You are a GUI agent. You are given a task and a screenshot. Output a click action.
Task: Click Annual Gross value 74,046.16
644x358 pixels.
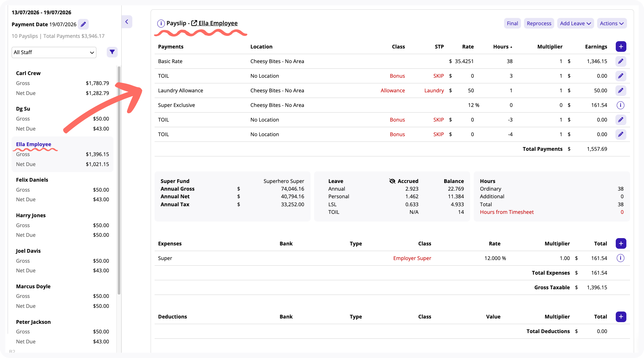(292, 189)
